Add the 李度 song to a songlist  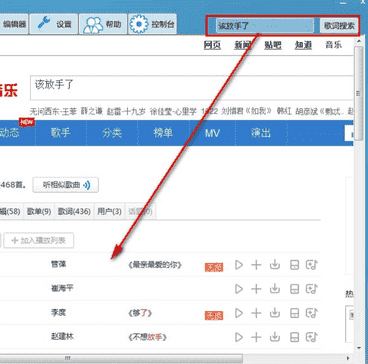point(311,313)
